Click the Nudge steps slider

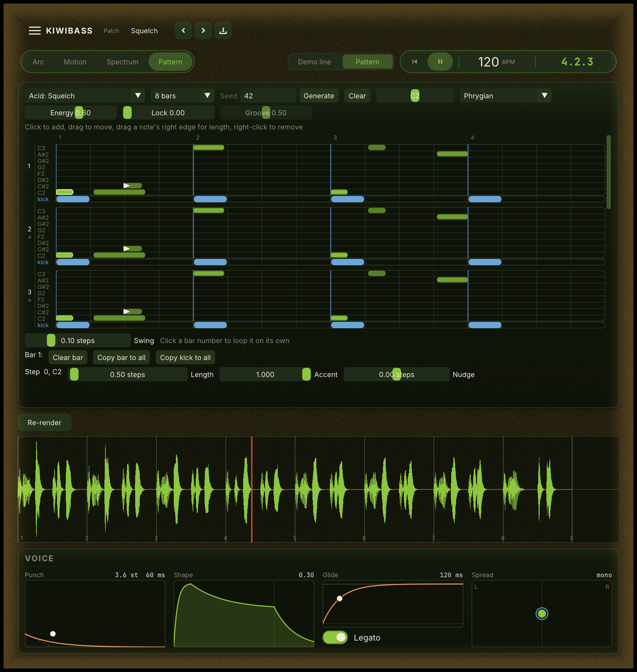pos(396,374)
